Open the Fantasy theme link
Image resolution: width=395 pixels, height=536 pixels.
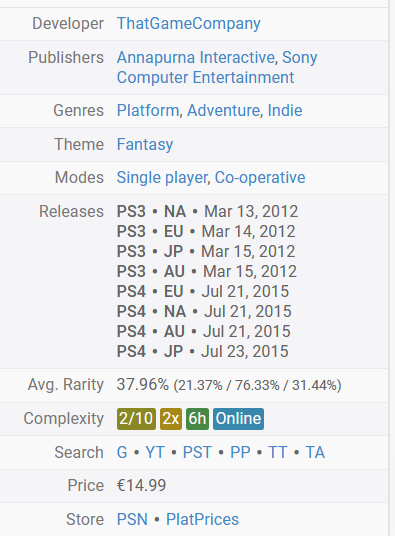point(145,145)
